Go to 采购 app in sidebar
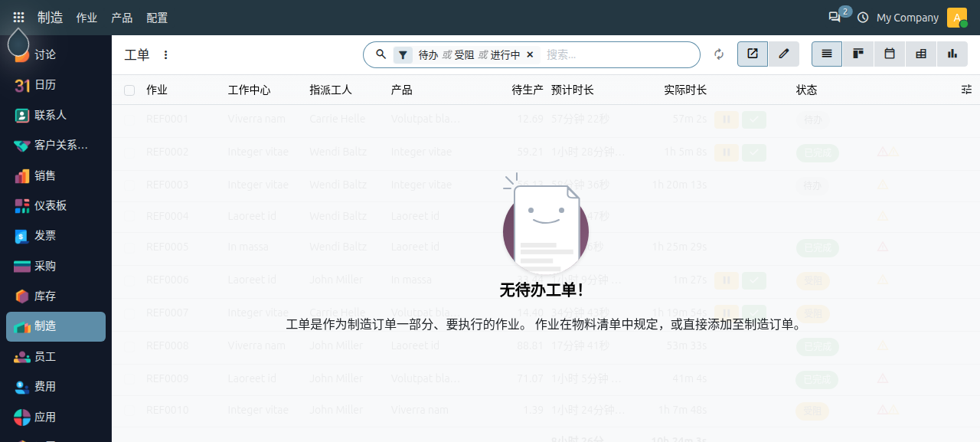The width and height of the screenshot is (980, 442). click(x=56, y=266)
